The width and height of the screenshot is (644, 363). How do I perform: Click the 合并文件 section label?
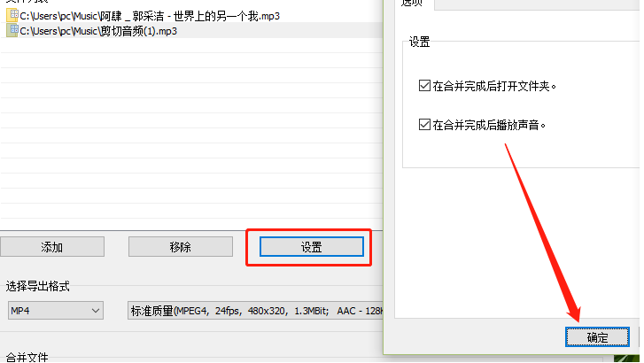pos(27,357)
